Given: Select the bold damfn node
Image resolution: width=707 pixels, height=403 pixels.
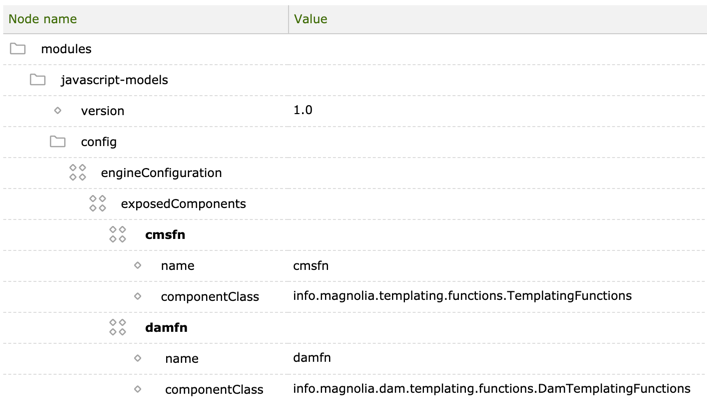Looking at the screenshot, I should pyautogui.click(x=166, y=327).
